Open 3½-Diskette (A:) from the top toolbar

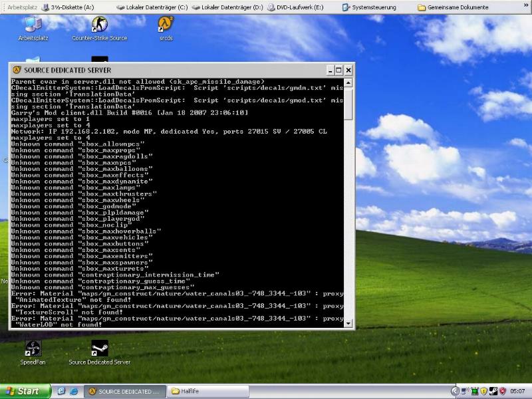pyautogui.click(x=66, y=7)
